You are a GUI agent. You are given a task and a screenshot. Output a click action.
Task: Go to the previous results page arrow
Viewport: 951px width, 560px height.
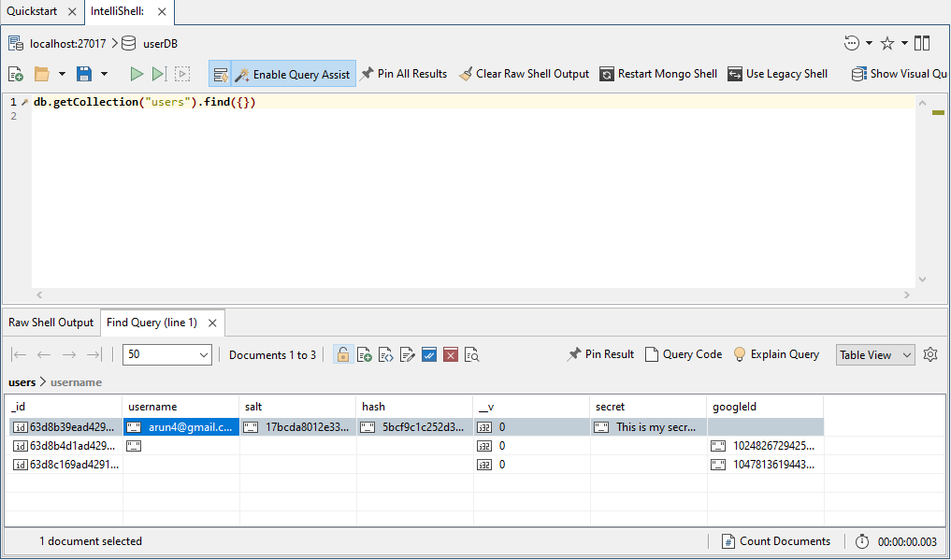[44, 354]
